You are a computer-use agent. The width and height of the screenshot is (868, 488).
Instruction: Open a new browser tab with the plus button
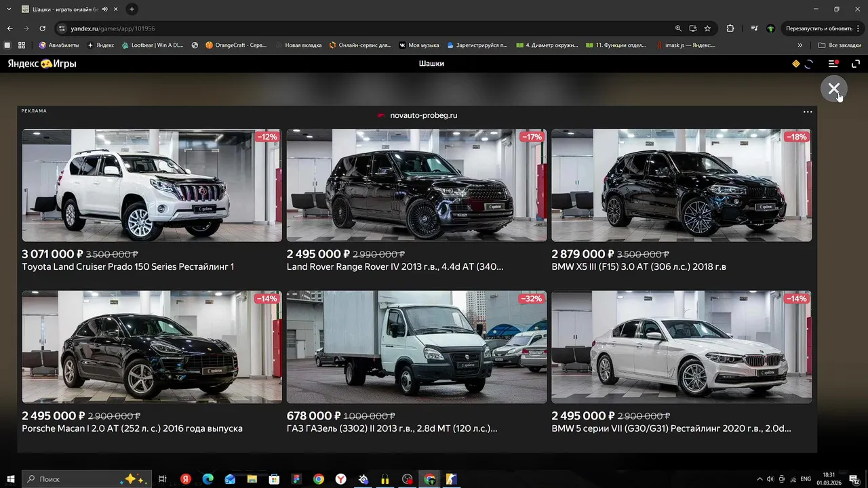coord(132,9)
